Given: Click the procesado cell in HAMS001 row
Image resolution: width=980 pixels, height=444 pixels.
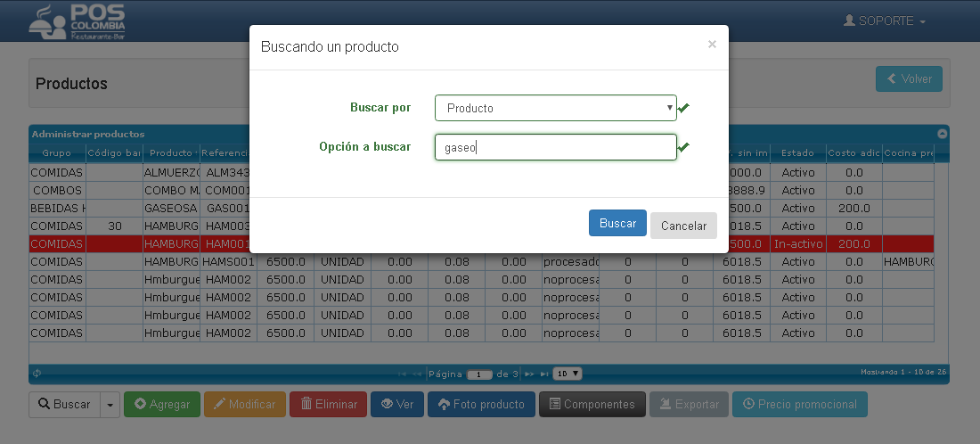Looking at the screenshot, I should pos(570,262).
